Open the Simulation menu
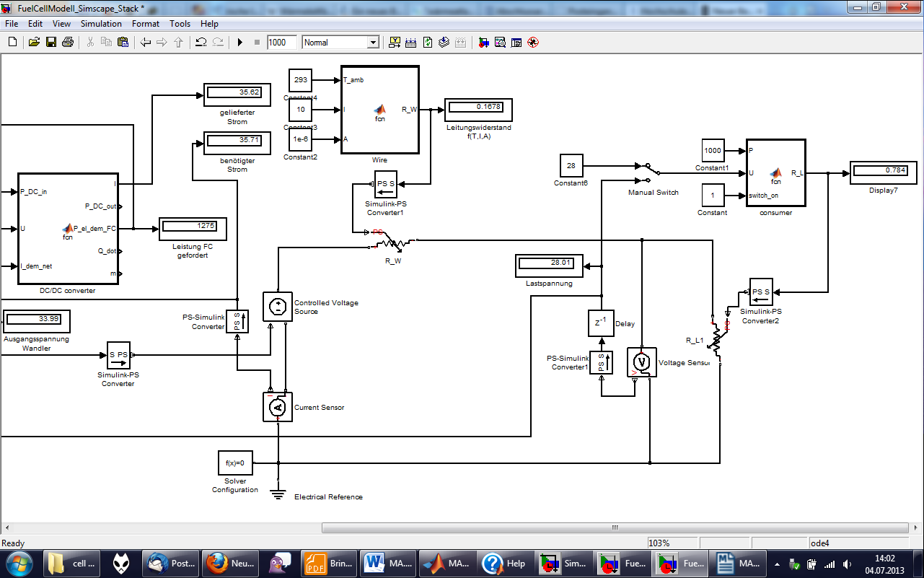924x578 pixels. point(101,24)
